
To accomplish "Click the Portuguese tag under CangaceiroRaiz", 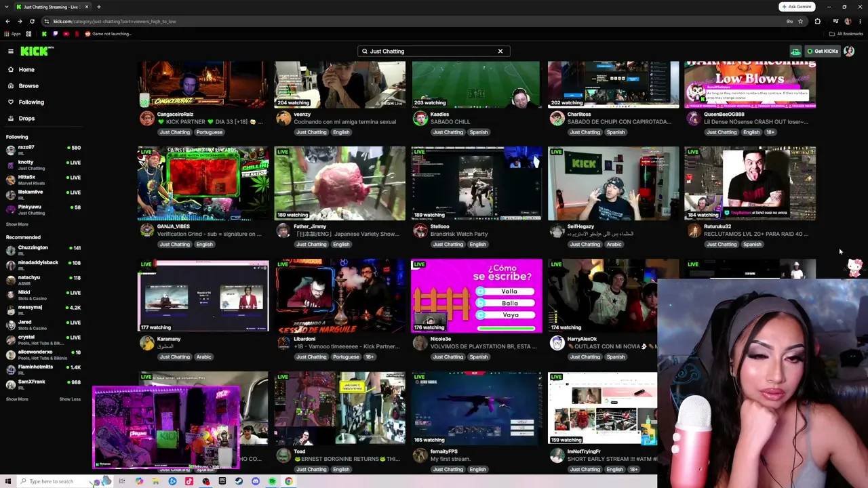I will pos(209,132).
